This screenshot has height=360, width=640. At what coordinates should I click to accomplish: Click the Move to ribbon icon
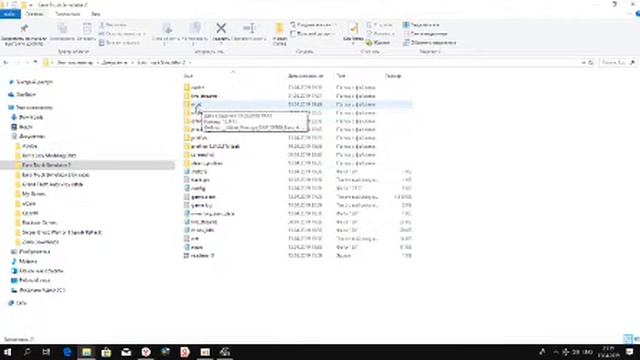[167, 28]
